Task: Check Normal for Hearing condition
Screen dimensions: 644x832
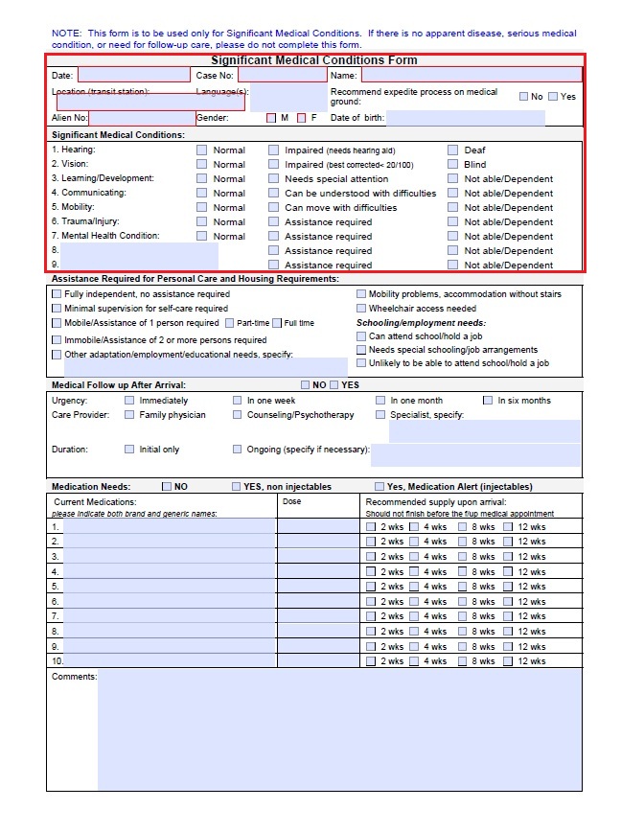Action: coord(201,150)
